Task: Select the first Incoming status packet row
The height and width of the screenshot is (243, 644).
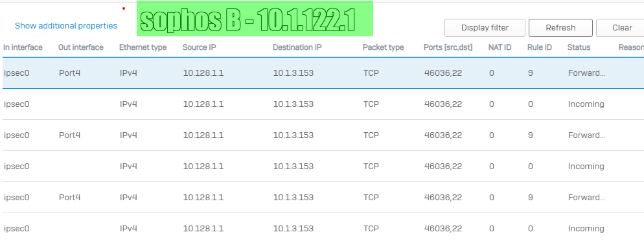Action: point(323,104)
